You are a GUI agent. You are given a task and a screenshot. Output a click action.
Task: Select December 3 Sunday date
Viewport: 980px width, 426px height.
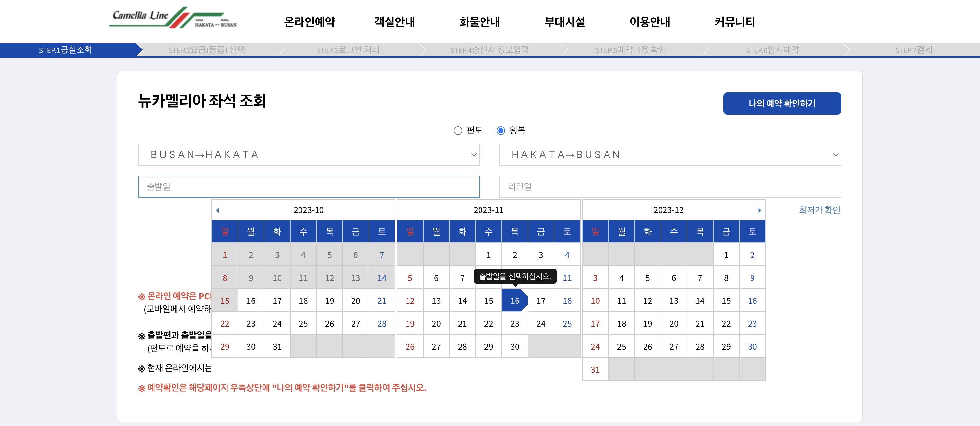[x=595, y=278]
